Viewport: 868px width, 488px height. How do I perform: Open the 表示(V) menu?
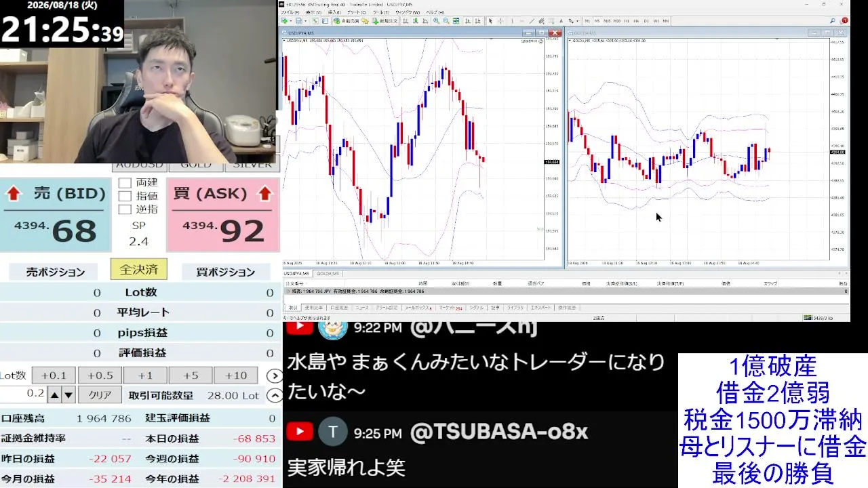[x=313, y=12]
